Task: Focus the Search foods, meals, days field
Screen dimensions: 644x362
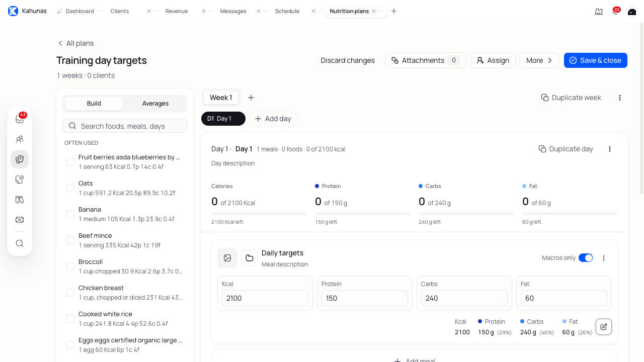Action: tap(125, 126)
